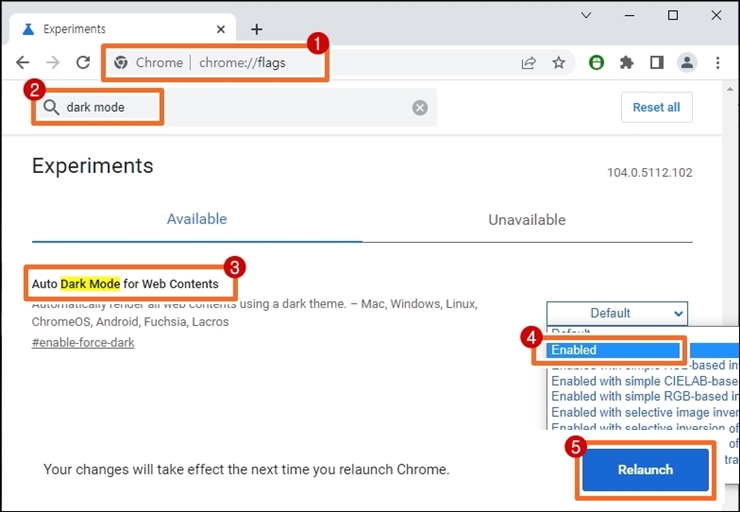
Task: Select Enabled with simple RGB-based inversion option
Action: pos(644,396)
